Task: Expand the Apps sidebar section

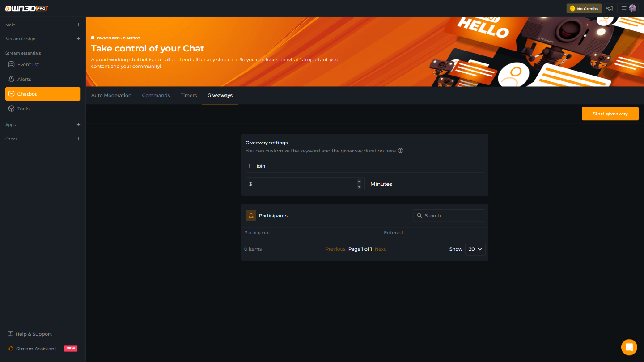Action: (x=78, y=125)
